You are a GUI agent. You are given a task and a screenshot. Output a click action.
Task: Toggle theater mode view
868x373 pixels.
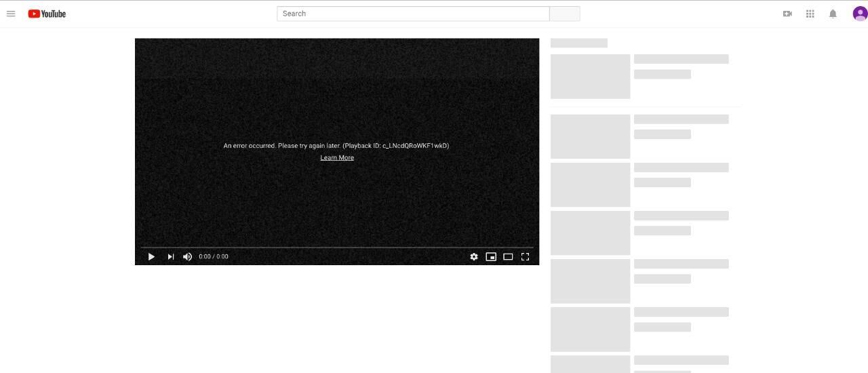[x=508, y=256]
